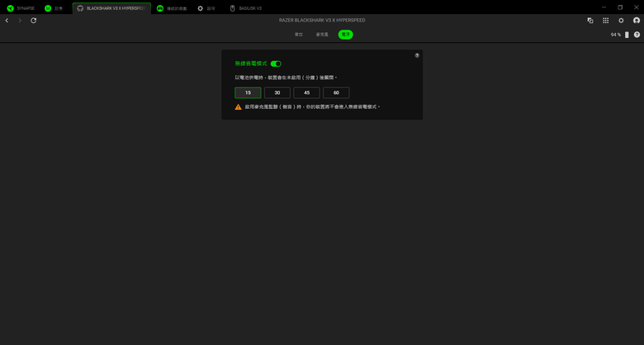644x345 pixels.
Task: Open the gear settings icon near profile
Action: (x=621, y=20)
